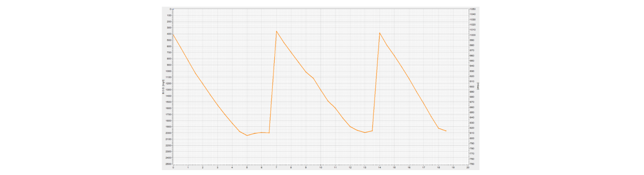The image size is (644, 175).
Task: Select the [mbar] right axis title
Action: point(478,86)
